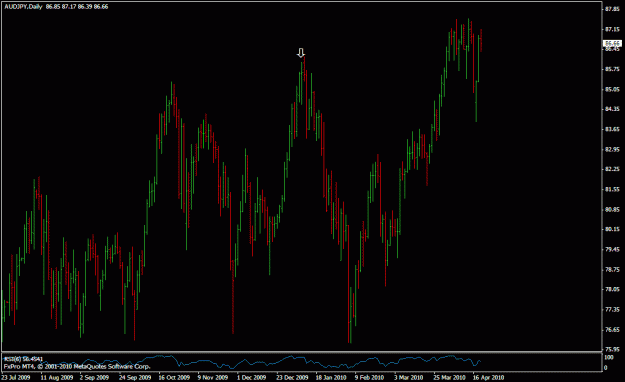Click the 81.55 price axis label

(x=612, y=189)
